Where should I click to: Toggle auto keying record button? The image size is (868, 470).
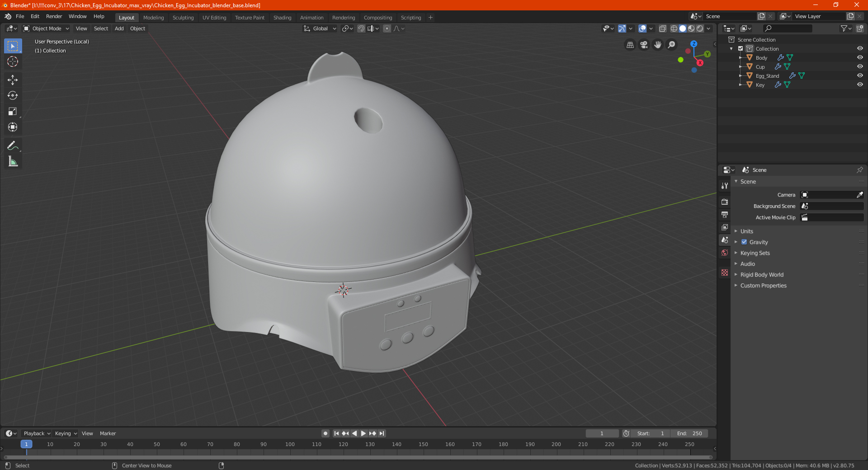pyautogui.click(x=325, y=433)
